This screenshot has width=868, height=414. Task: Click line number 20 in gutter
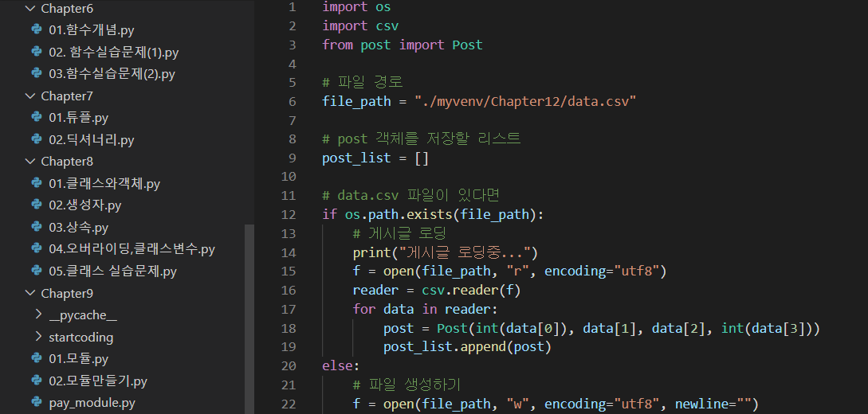pyautogui.click(x=289, y=365)
